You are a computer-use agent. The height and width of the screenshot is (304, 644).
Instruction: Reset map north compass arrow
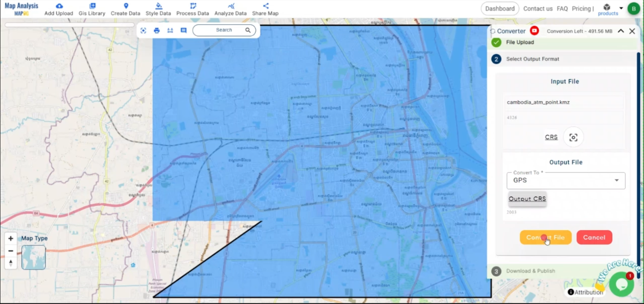click(11, 263)
